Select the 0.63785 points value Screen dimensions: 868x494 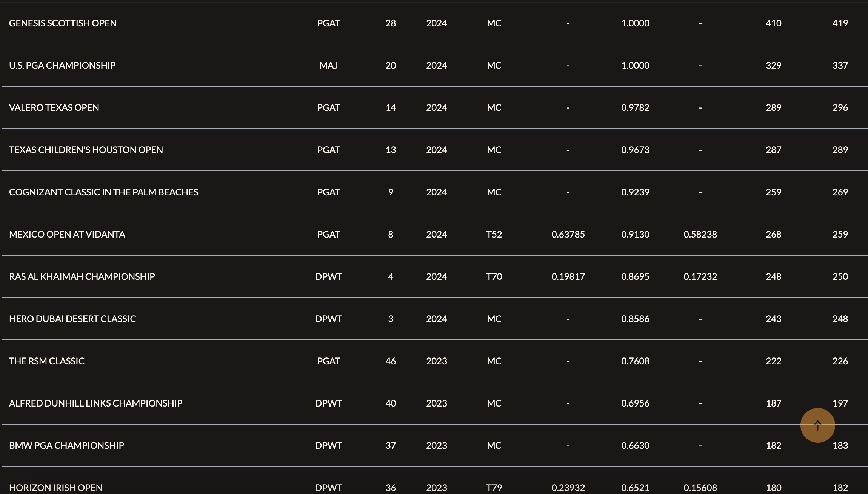pos(568,234)
